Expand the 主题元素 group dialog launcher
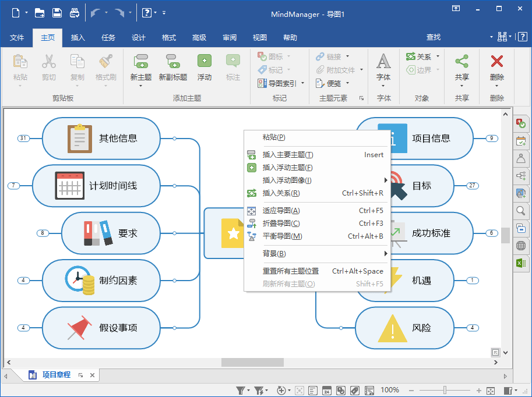The image size is (532, 397). pos(361,98)
